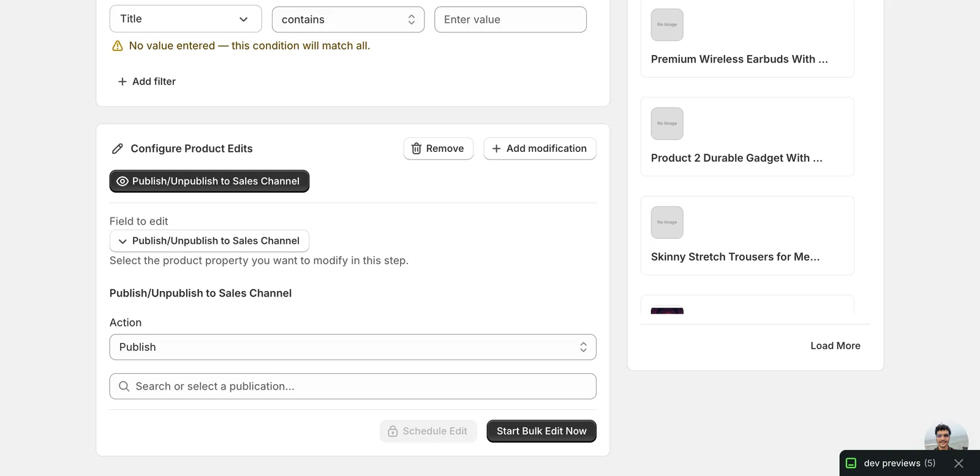Focus the publication search field
This screenshot has width=980, height=476.
353,387
